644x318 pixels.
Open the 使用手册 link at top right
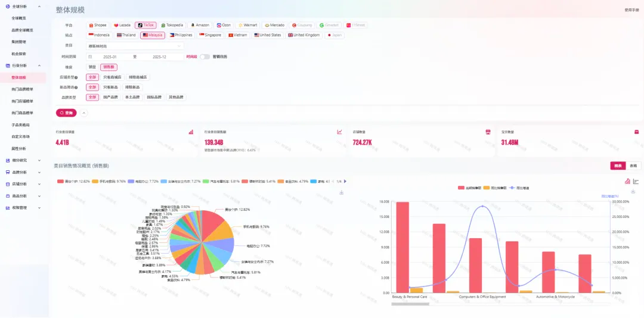coord(631,10)
